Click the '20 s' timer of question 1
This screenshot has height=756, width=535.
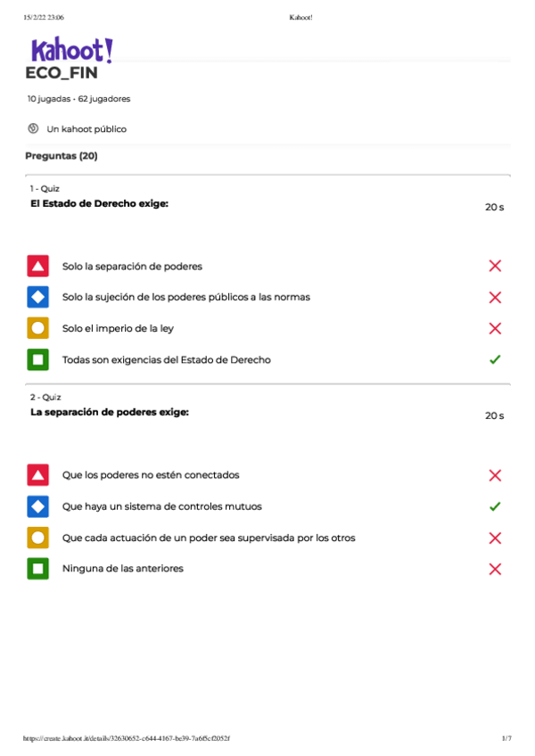[494, 207]
